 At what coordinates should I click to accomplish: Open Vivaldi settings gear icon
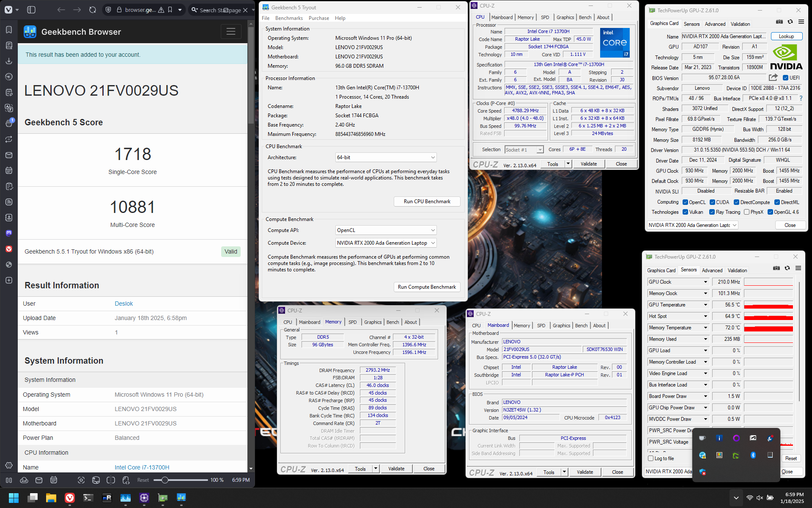[x=9, y=465]
